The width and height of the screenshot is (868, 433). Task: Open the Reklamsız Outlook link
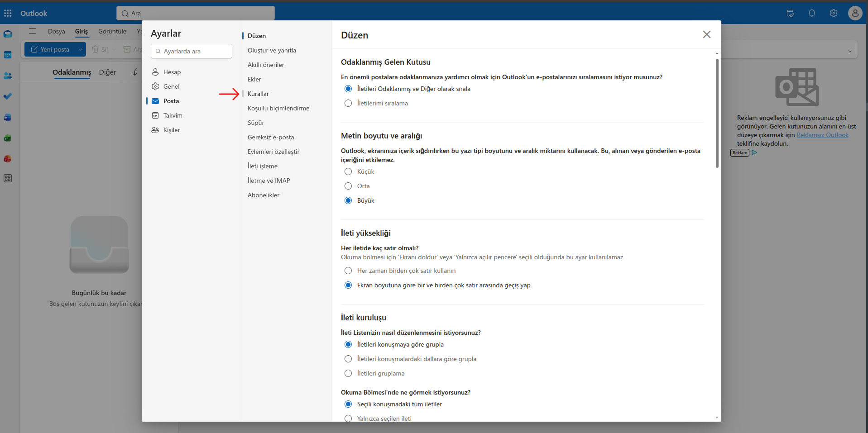coord(822,135)
